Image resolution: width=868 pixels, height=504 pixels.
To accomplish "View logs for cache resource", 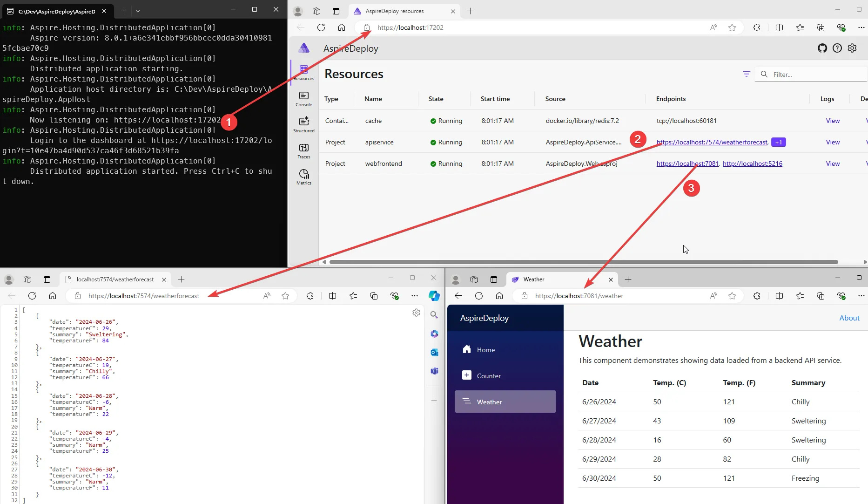I will (x=833, y=121).
